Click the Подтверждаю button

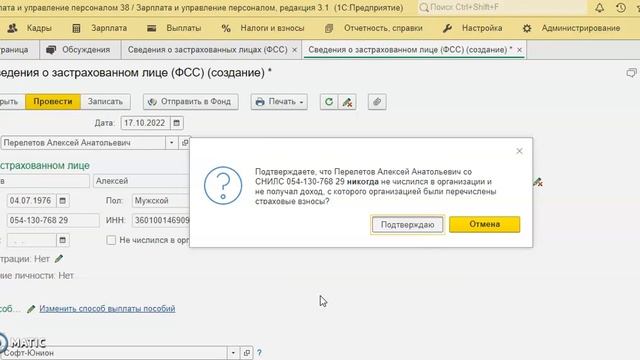tap(407, 224)
